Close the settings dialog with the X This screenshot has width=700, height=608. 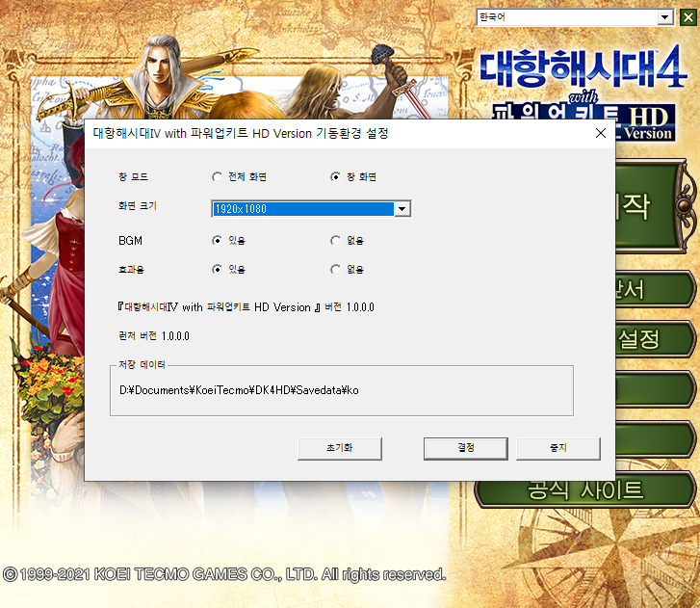click(x=600, y=133)
